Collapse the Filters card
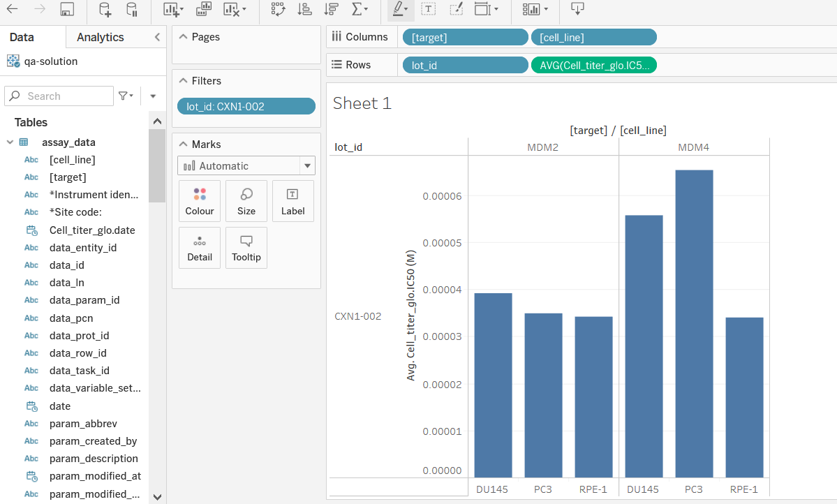The image size is (837, 504). point(182,80)
